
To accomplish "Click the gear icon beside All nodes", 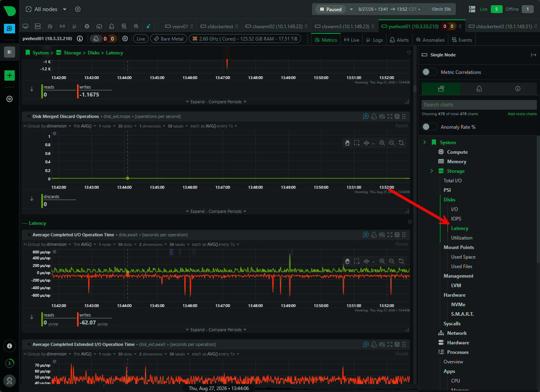I will 78,9.
